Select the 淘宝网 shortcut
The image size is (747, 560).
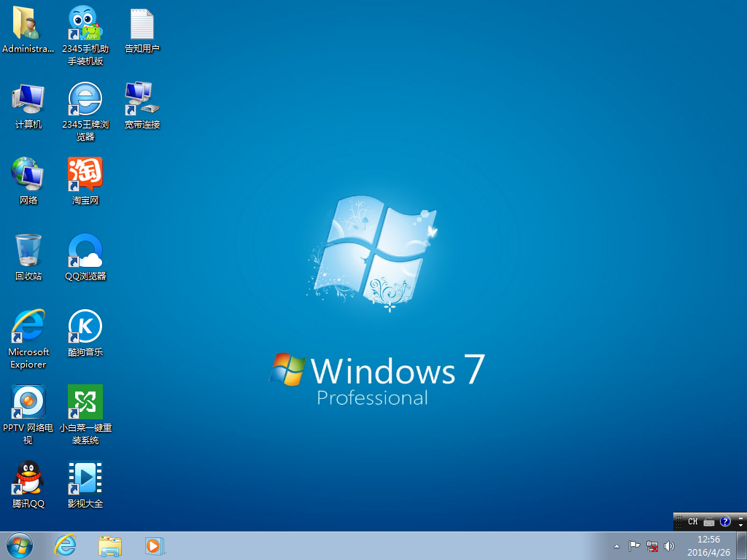pos(85,182)
